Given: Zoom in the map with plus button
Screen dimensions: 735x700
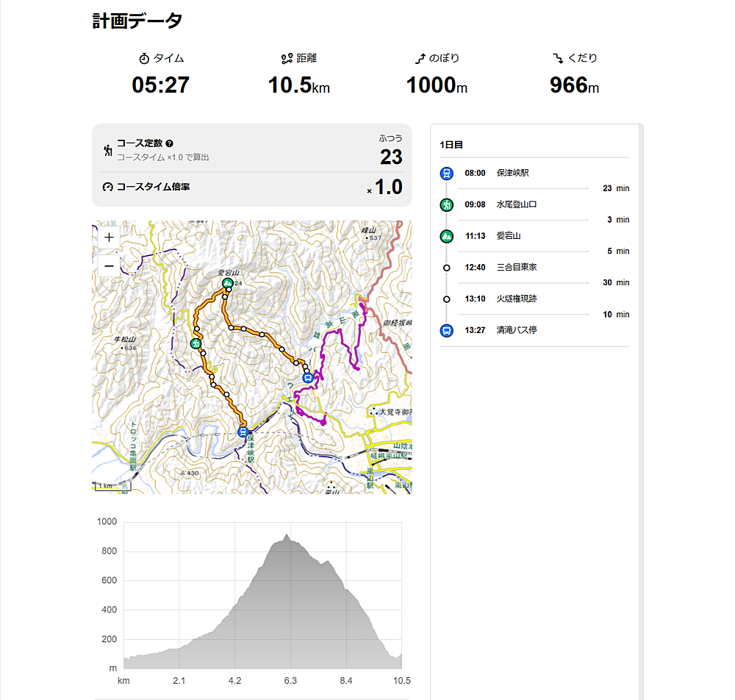Looking at the screenshot, I should (109, 238).
